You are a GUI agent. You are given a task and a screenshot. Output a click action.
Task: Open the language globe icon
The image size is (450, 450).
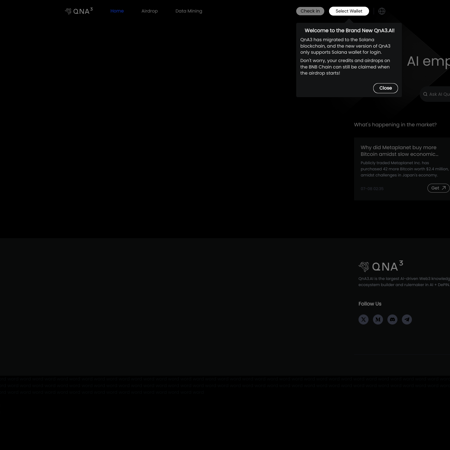(x=382, y=11)
